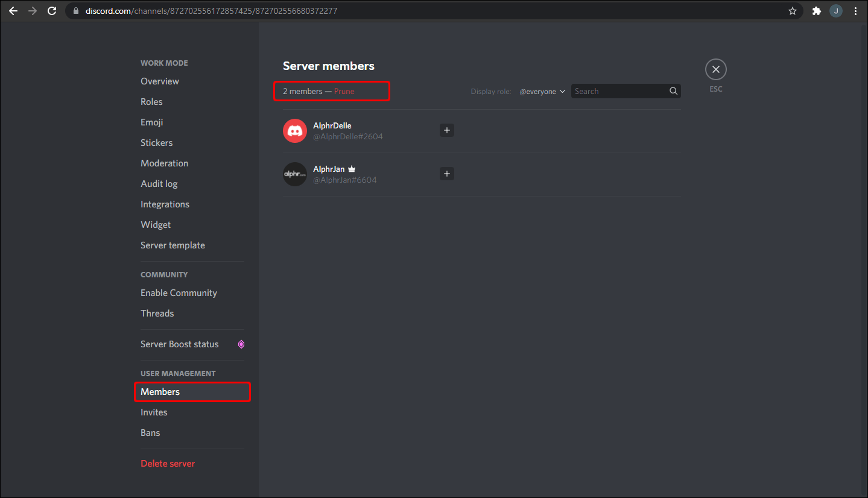Click the member Search input field
The image size is (868, 498).
[618, 92]
